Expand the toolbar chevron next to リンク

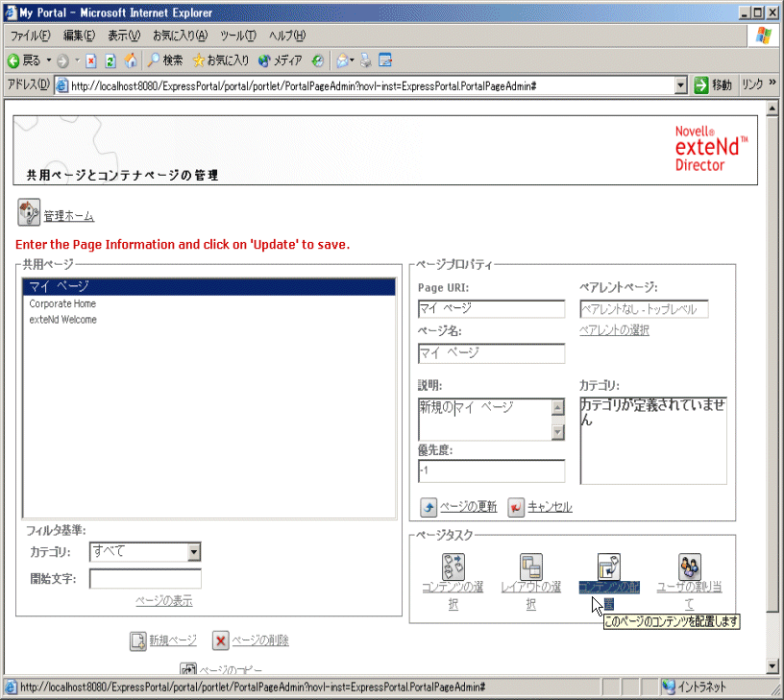(x=772, y=83)
